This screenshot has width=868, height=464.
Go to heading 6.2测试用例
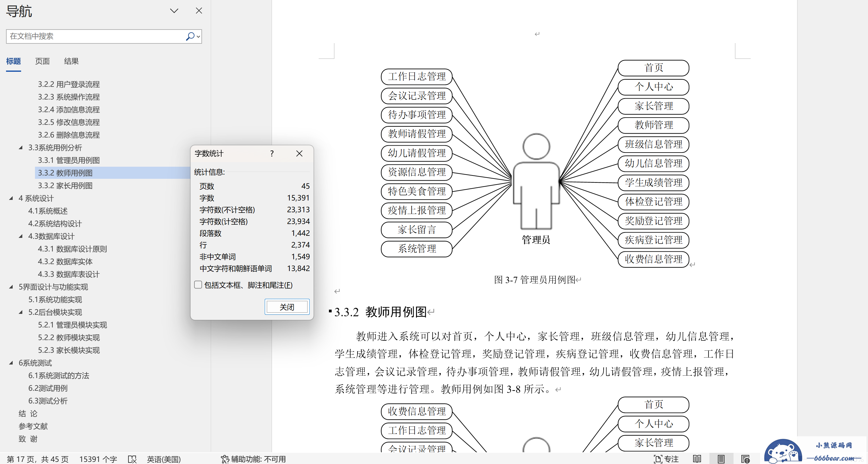pos(48,388)
